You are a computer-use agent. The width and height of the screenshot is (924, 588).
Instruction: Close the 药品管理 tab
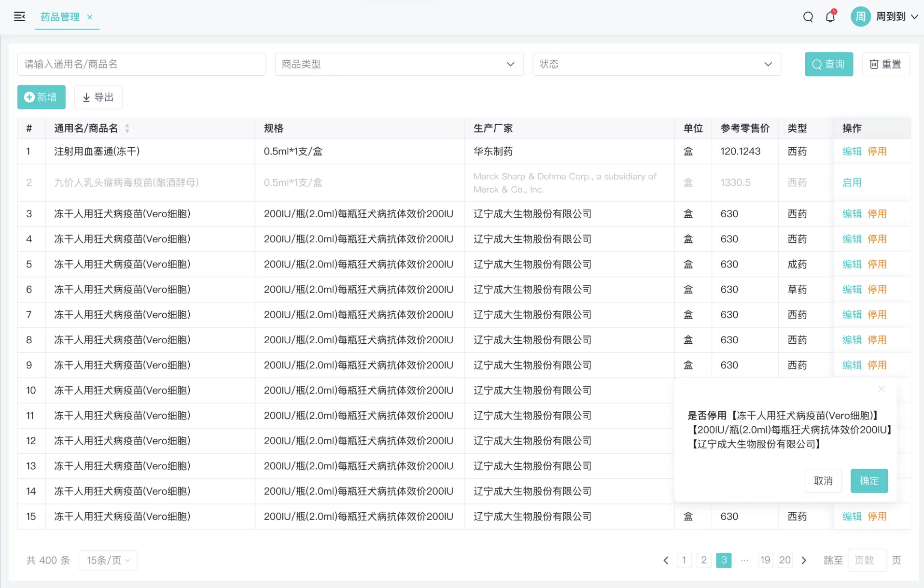pyautogui.click(x=90, y=17)
